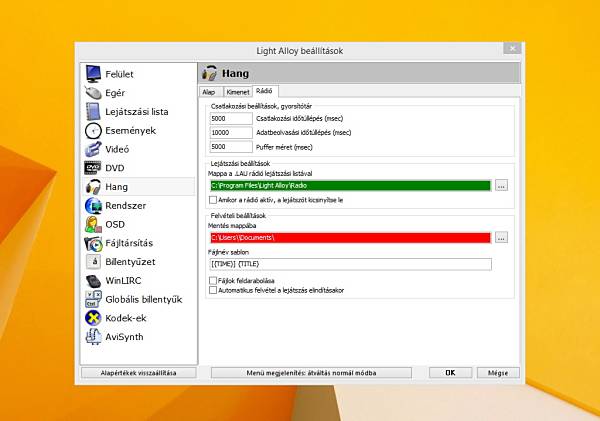Browse for the Mentés mappába folder
The width and height of the screenshot is (600, 421).
[x=501, y=238]
